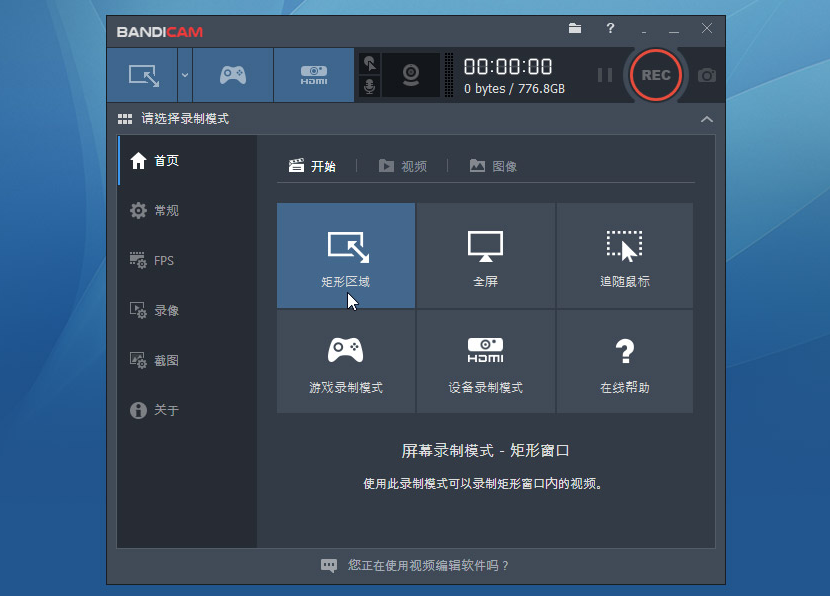Open the output folder icon in title bar
830x596 pixels.
[575, 29]
